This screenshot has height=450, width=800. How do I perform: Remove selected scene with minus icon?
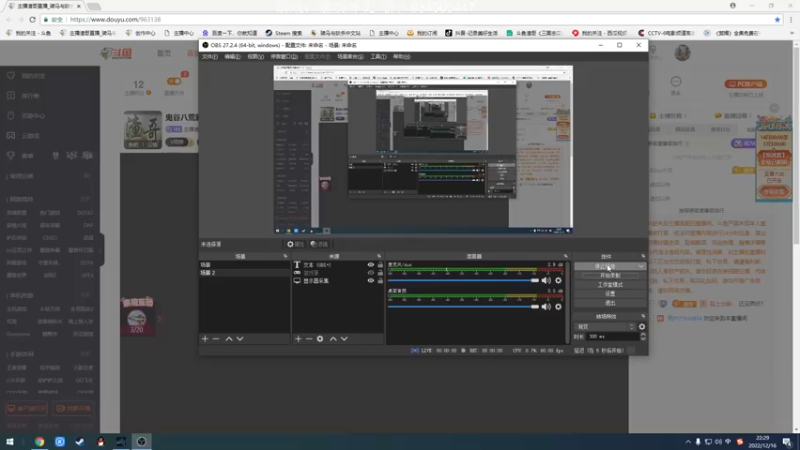coord(216,339)
